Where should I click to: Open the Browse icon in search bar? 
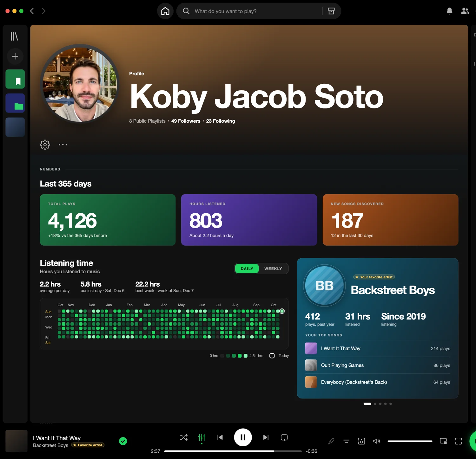[331, 11]
